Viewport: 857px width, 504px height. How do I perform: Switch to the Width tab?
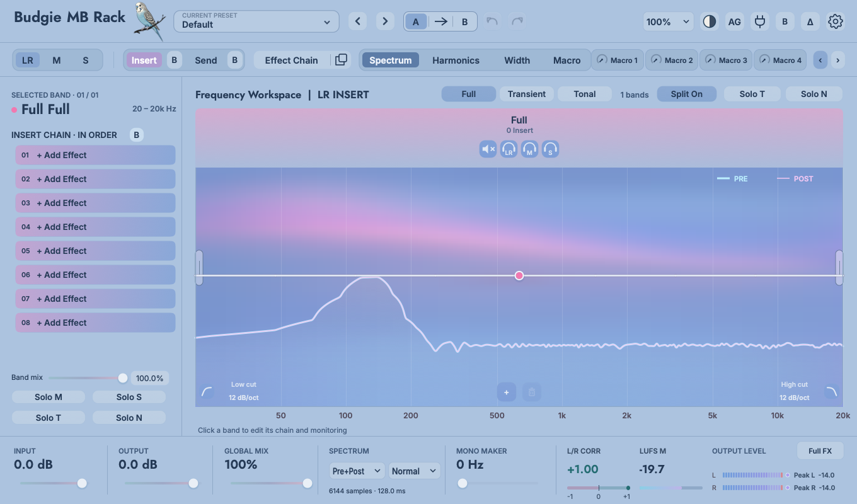tap(517, 60)
